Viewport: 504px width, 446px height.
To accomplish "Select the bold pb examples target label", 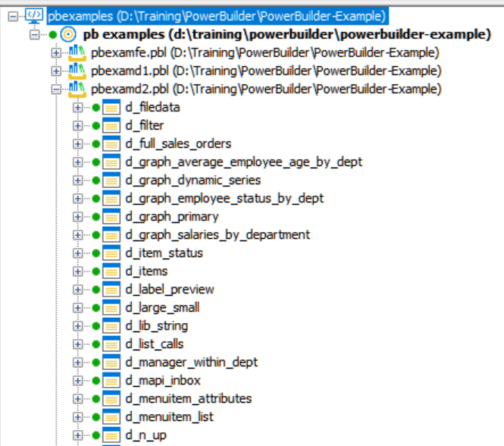I will [287, 34].
